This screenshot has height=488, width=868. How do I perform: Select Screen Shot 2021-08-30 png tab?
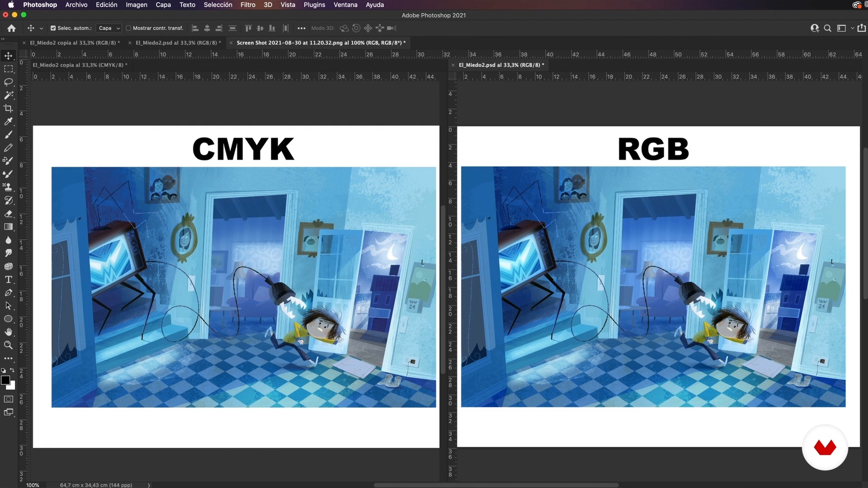click(321, 42)
